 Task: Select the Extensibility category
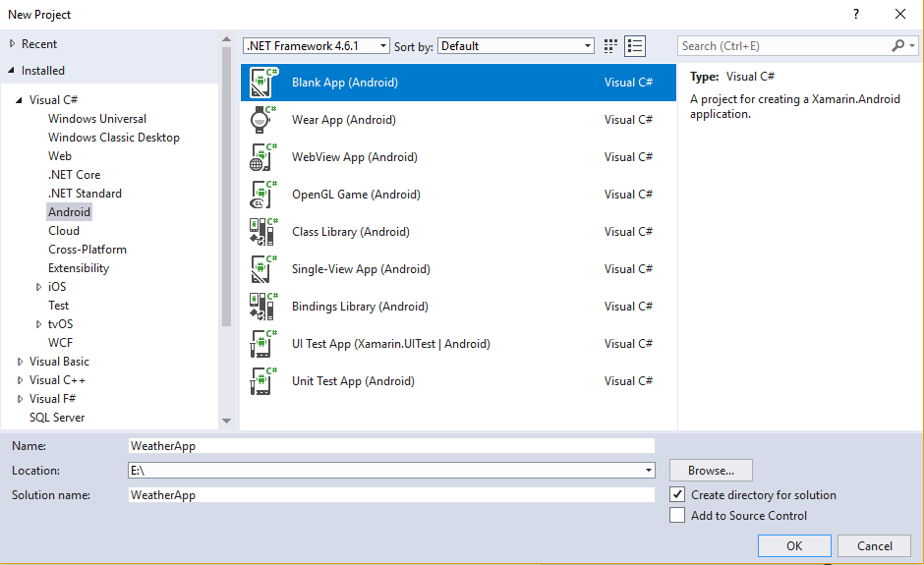click(79, 268)
